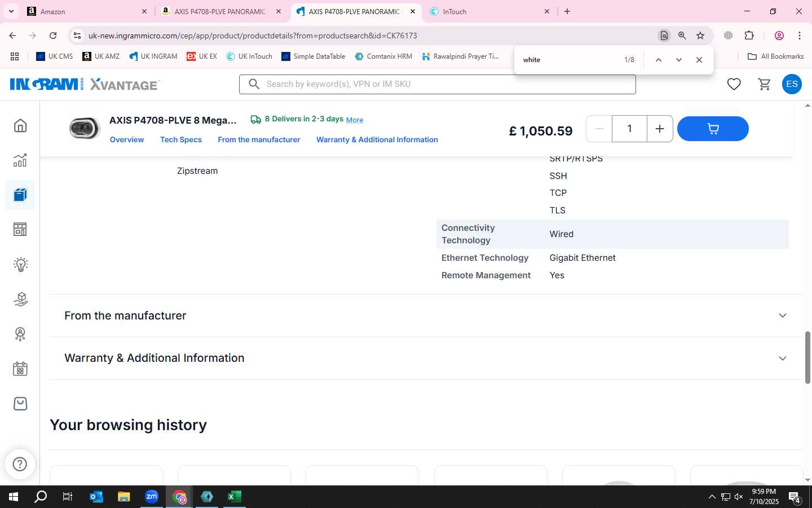Open the UK EX bookmark
Viewport: 812px width, 508px height.
click(x=202, y=56)
